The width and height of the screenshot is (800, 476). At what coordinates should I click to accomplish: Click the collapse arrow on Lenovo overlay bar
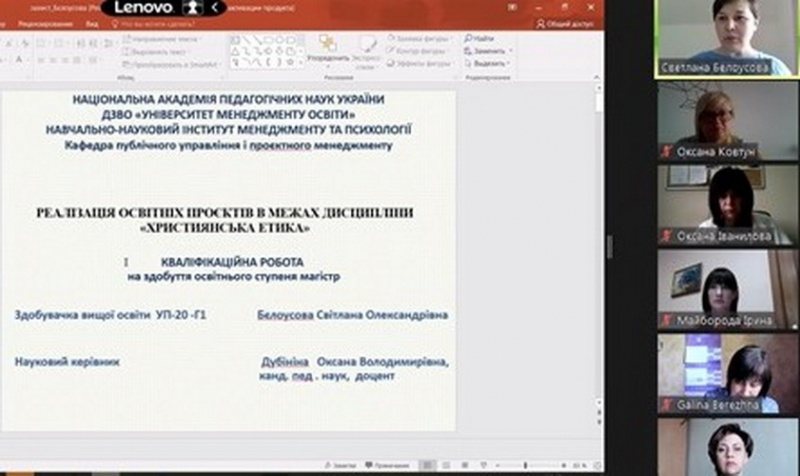tap(215, 7)
